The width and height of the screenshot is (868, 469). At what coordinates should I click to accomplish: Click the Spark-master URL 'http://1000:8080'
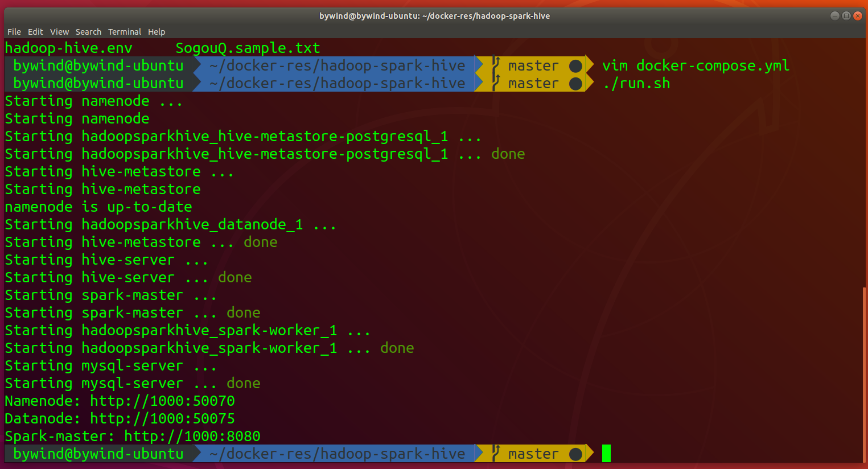tap(192, 437)
